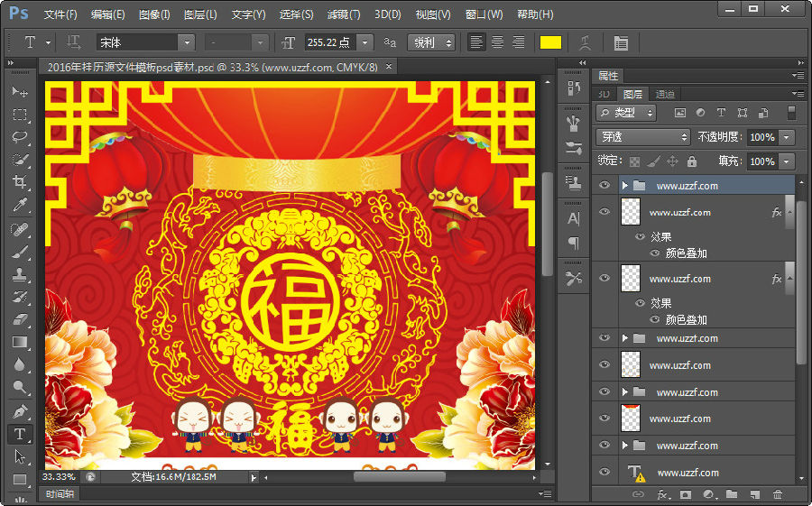The height and width of the screenshot is (506, 812).
Task: Switch to the 通道 tab
Action: point(665,94)
